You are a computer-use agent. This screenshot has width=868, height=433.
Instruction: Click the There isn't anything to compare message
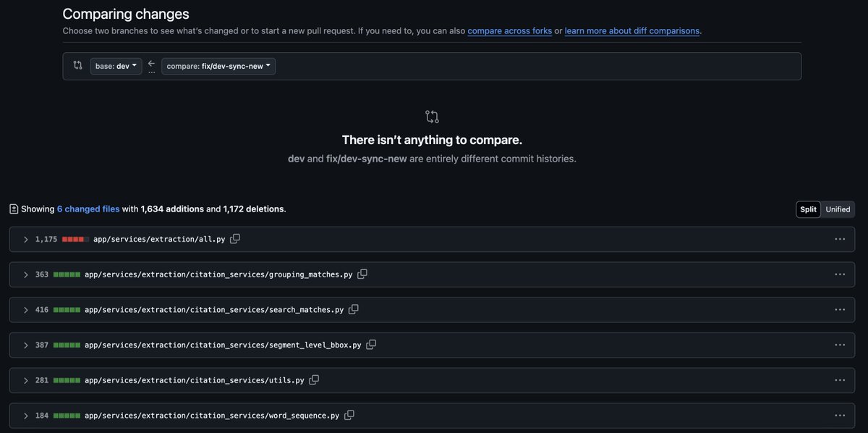[x=432, y=140]
